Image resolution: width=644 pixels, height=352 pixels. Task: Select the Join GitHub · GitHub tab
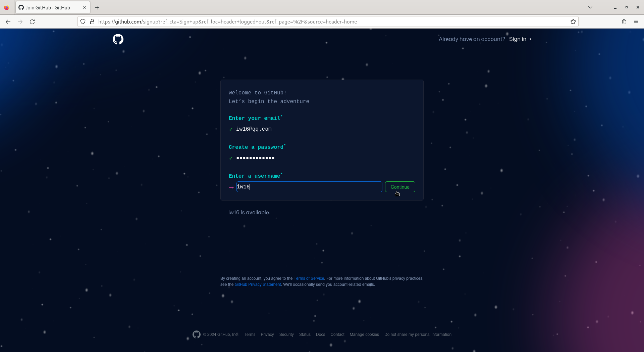pos(52,7)
